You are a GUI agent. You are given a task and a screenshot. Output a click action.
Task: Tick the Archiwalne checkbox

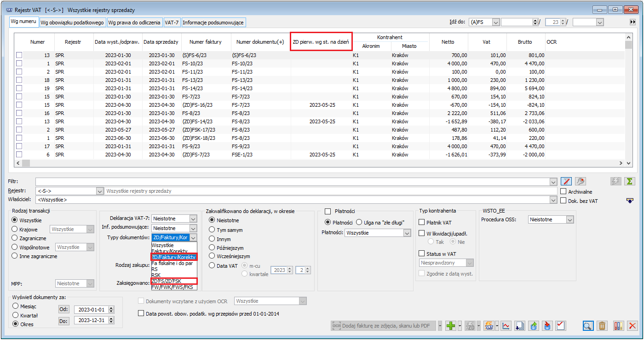(563, 191)
